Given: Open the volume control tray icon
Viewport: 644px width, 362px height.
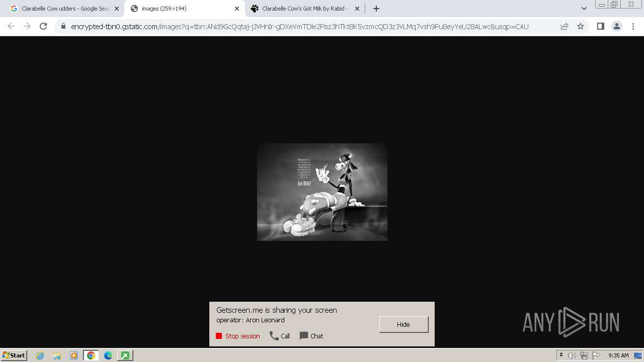Looking at the screenshot, I should click(572, 355).
